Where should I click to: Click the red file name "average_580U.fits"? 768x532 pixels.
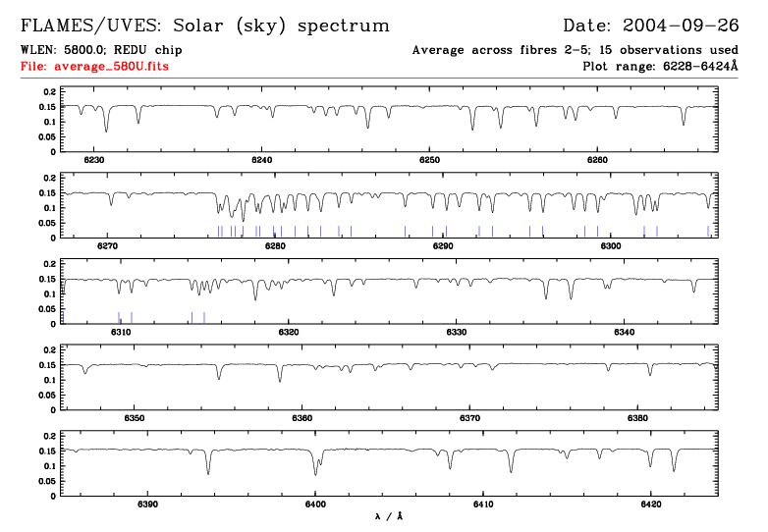[112, 66]
